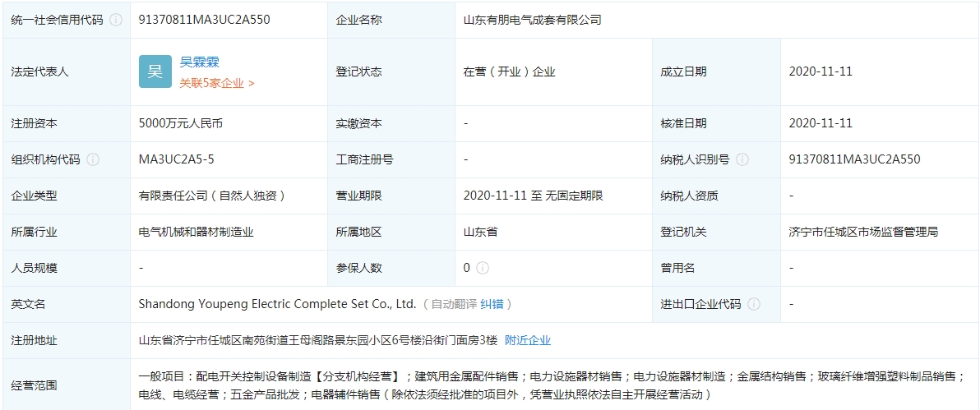Click English name Shandong Youpeng Electric text
Viewport: 980px width, 410px height.
(277, 304)
